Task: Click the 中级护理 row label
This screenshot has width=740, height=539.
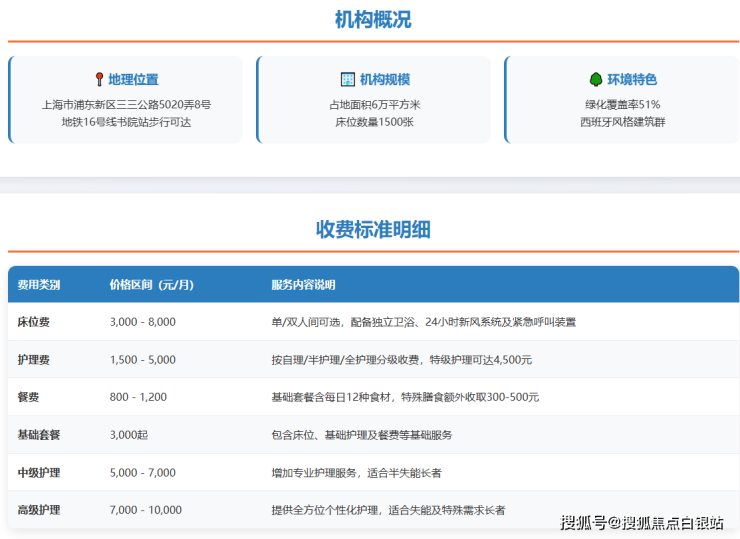Action: coord(39,472)
